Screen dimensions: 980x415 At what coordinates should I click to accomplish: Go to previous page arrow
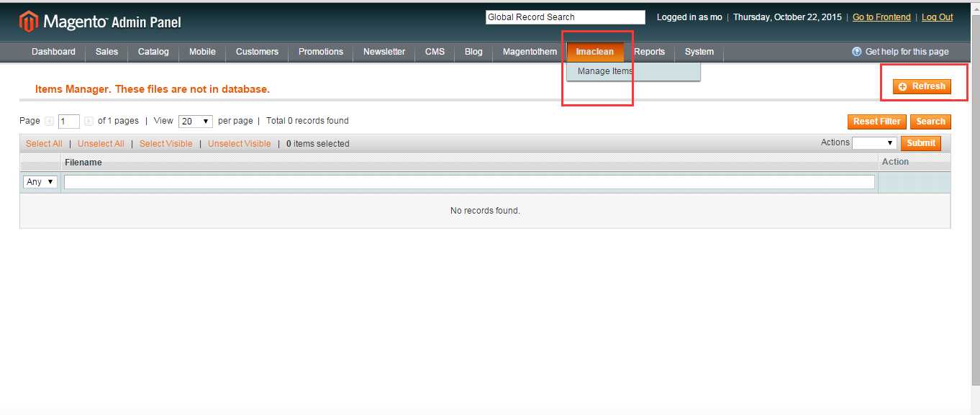pyautogui.click(x=49, y=122)
